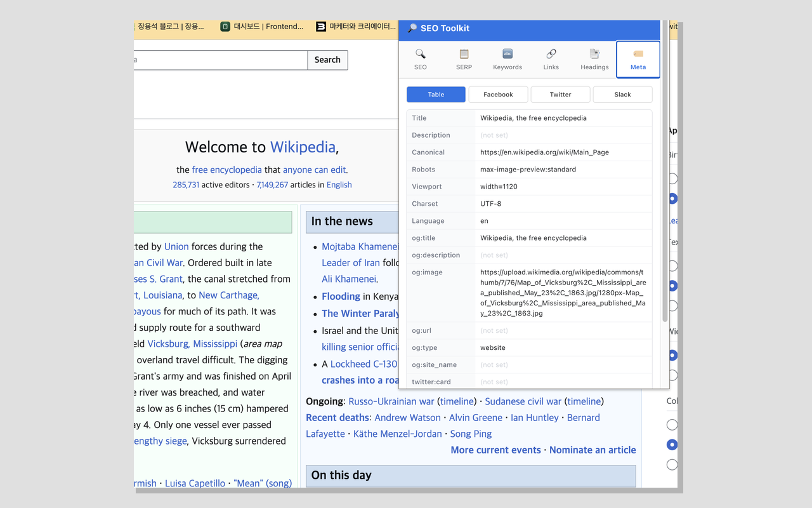Open the Russo-Ukrainian war link
Viewport: 812px width, 508px height.
391,401
